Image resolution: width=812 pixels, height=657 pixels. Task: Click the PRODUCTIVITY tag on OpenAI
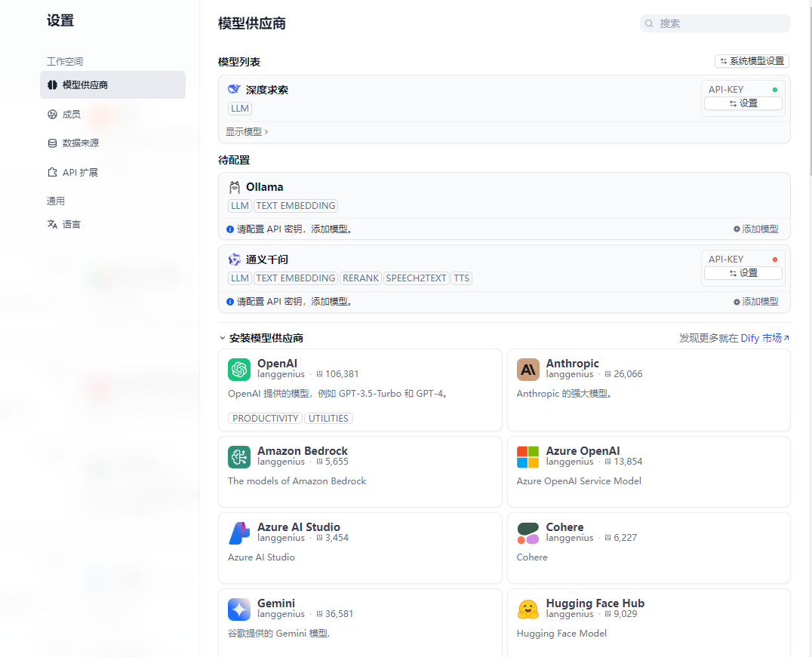click(x=265, y=419)
